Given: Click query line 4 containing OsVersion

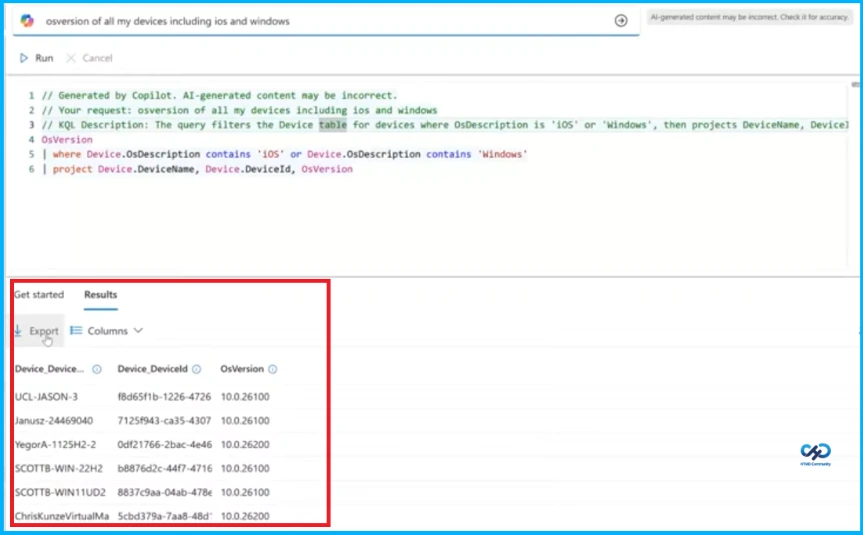Looking at the screenshot, I should point(67,140).
